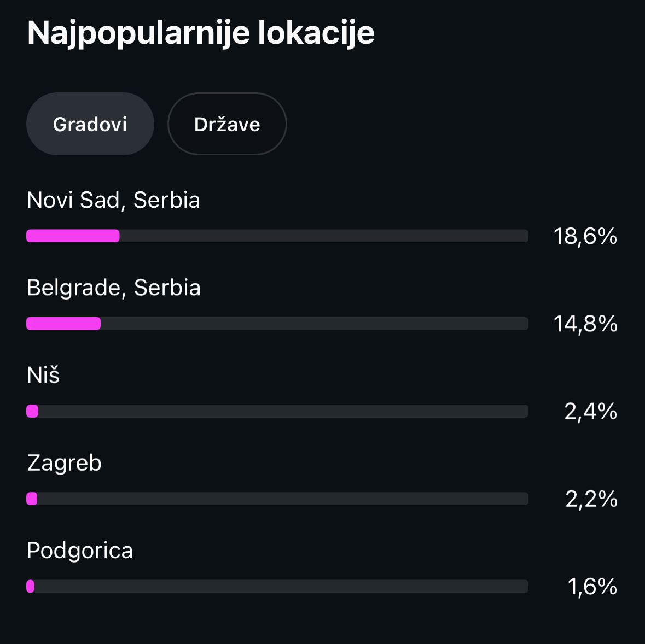Click the 18,6% value for Novi Sad
The height and width of the screenshot is (644, 645).
tap(585, 236)
